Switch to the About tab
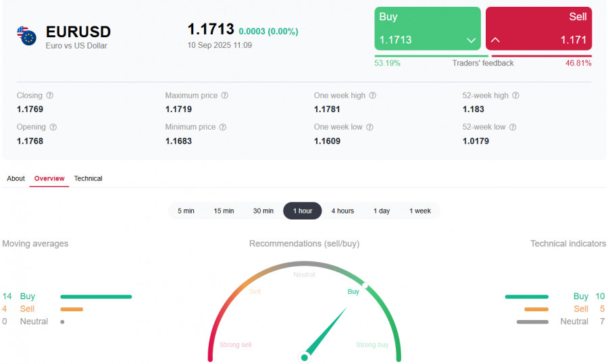The width and height of the screenshot is (608, 364). point(16,178)
